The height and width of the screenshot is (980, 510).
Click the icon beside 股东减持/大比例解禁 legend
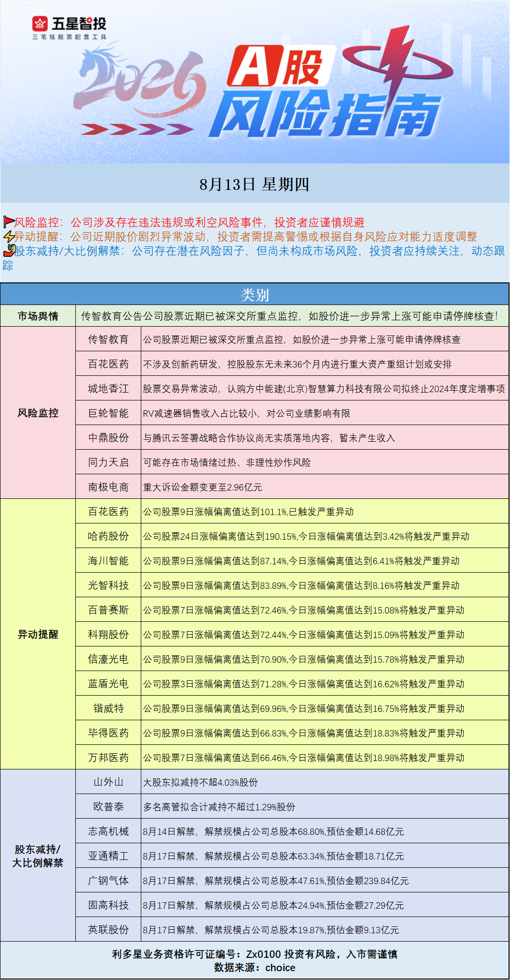coord(9,250)
